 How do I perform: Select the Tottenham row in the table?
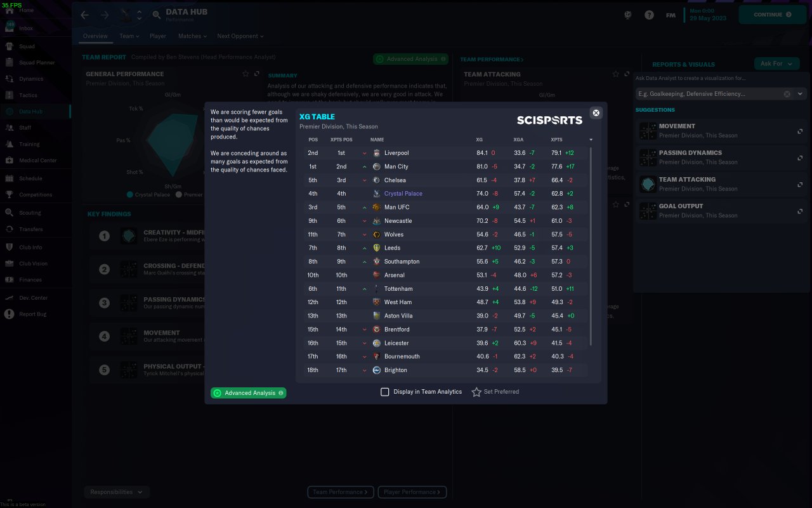[445, 289]
